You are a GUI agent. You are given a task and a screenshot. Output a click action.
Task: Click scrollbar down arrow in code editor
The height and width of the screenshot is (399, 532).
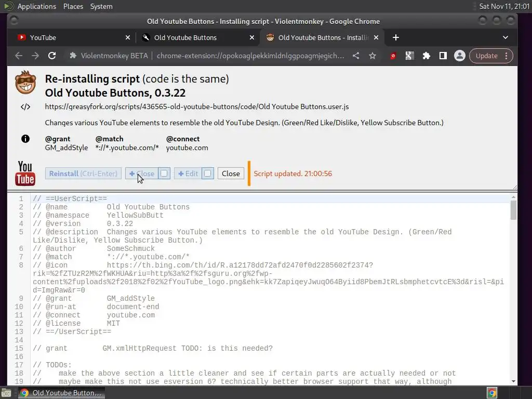[x=513, y=381]
